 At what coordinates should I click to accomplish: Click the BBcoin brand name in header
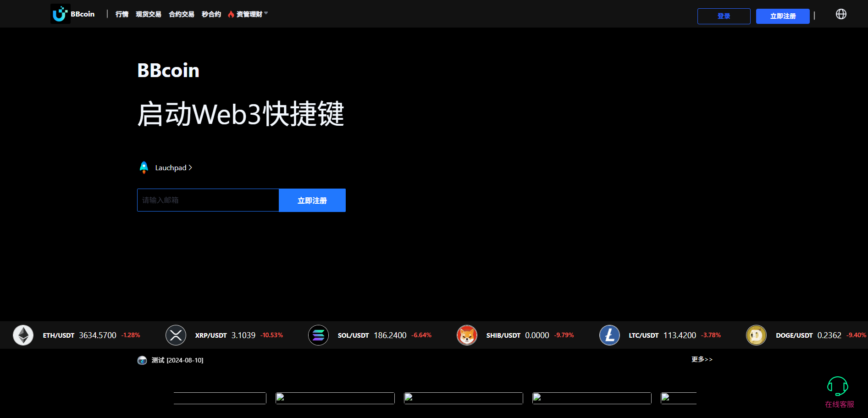point(83,14)
